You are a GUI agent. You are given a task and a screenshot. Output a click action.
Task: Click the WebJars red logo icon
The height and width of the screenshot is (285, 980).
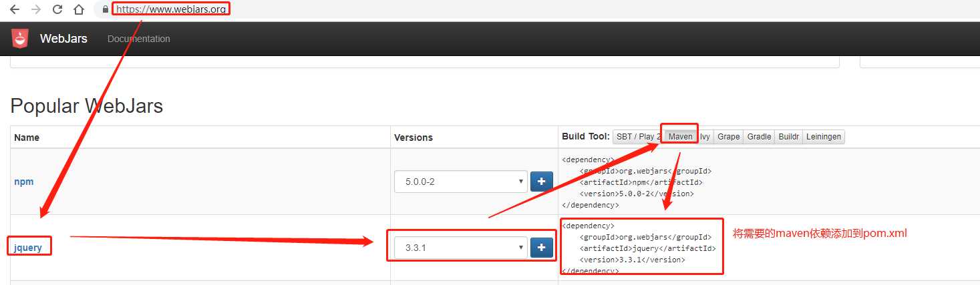click(20, 39)
